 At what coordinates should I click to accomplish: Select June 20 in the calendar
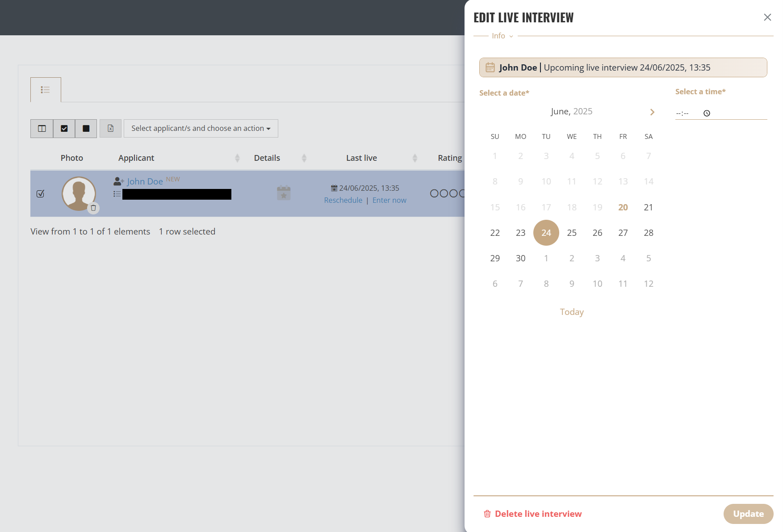[x=623, y=207]
